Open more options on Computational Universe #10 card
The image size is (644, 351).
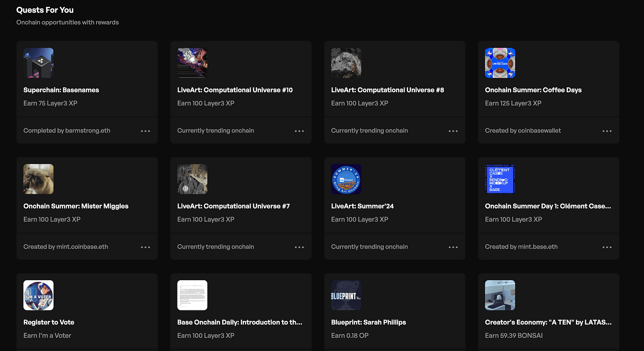pyautogui.click(x=299, y=131)
